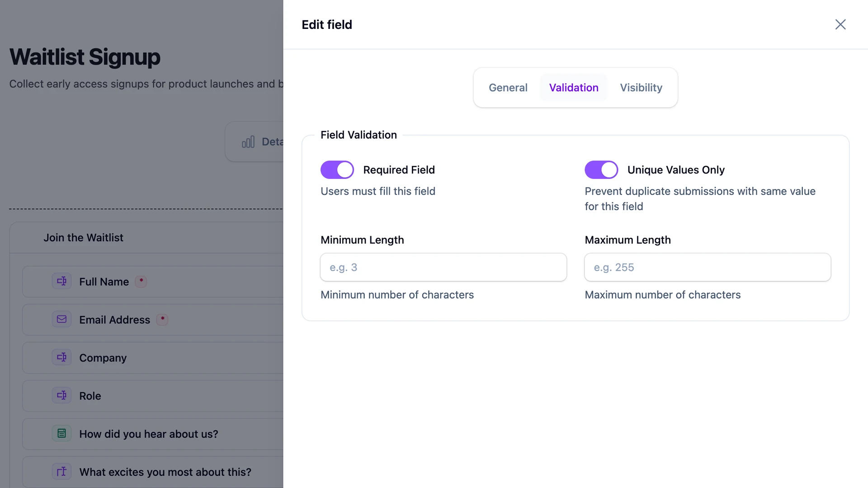This screenshot has width=868, height=488.
Task: Select 'How did you hear about us?' row
Action: (153, 434)
